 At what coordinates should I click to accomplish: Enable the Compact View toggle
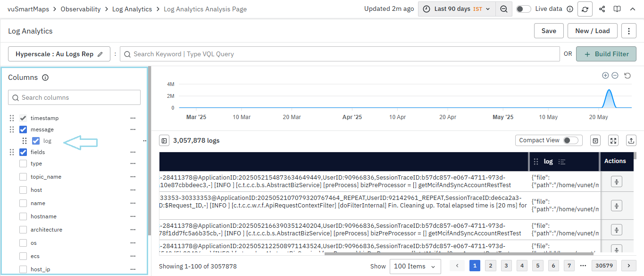(570, 140)
